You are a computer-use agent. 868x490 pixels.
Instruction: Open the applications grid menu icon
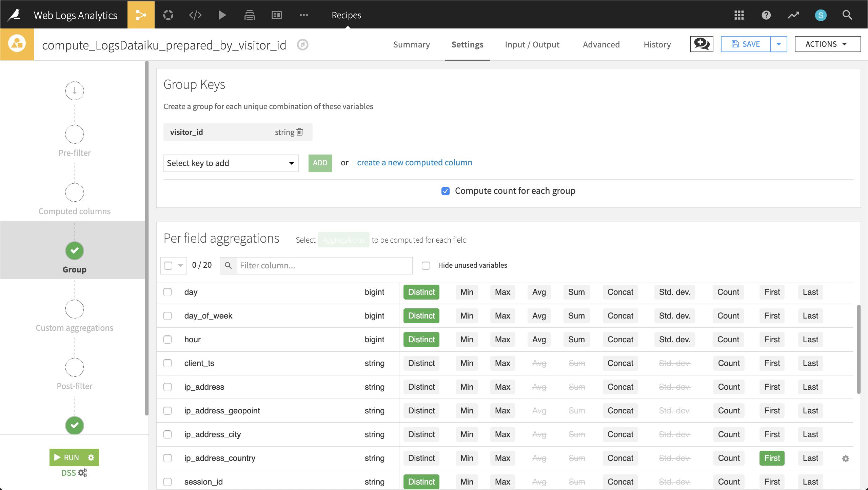[739, 15]
